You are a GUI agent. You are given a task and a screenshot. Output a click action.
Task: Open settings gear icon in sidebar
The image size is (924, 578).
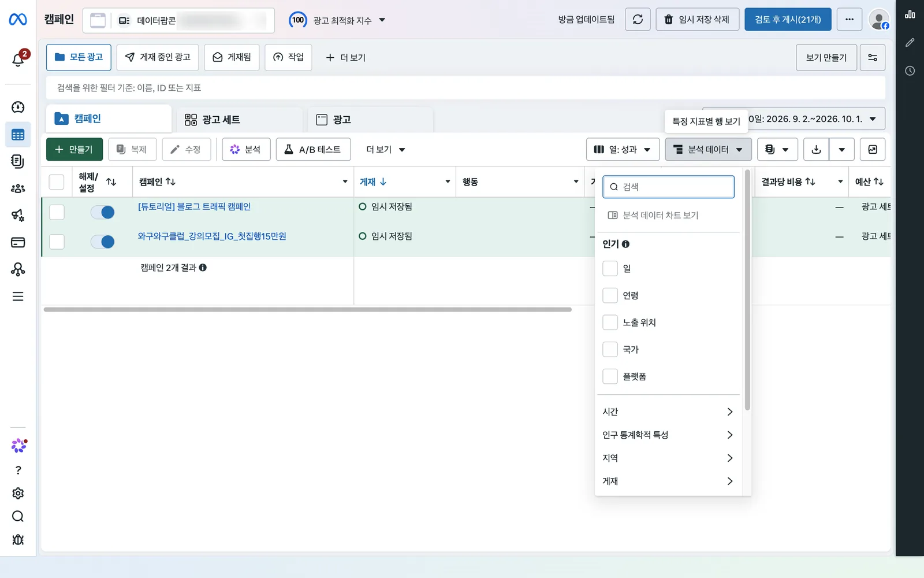18,493
